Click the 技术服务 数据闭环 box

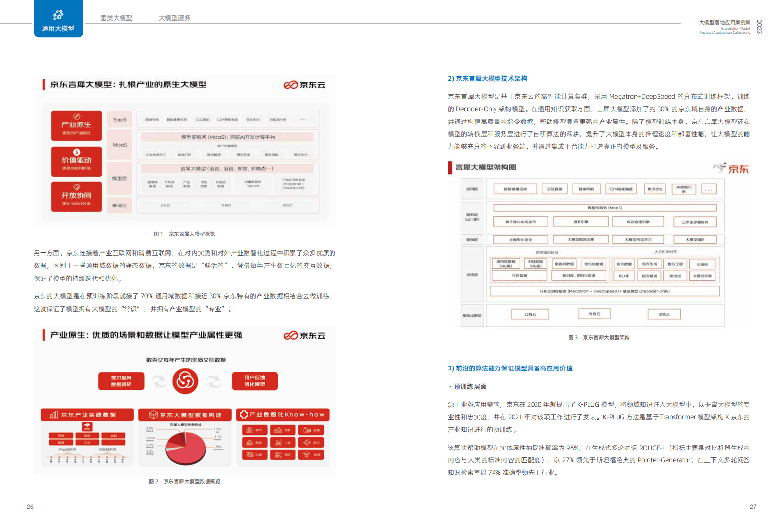pyautogui.click(x=121, y=381)
